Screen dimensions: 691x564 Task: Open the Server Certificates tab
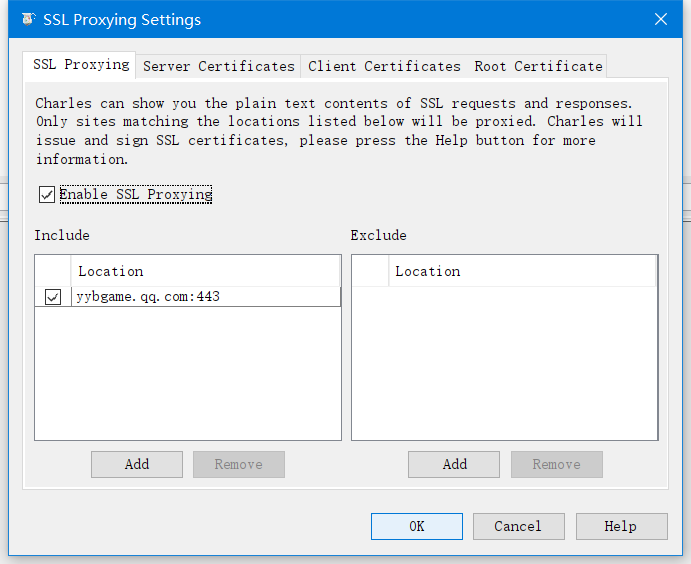tap(218, 66)
